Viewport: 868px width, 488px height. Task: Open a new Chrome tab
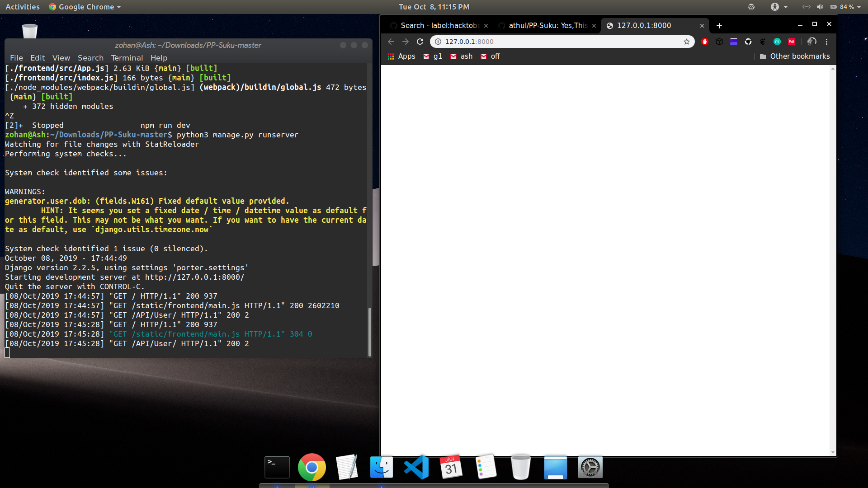click(x=719, y=26)
